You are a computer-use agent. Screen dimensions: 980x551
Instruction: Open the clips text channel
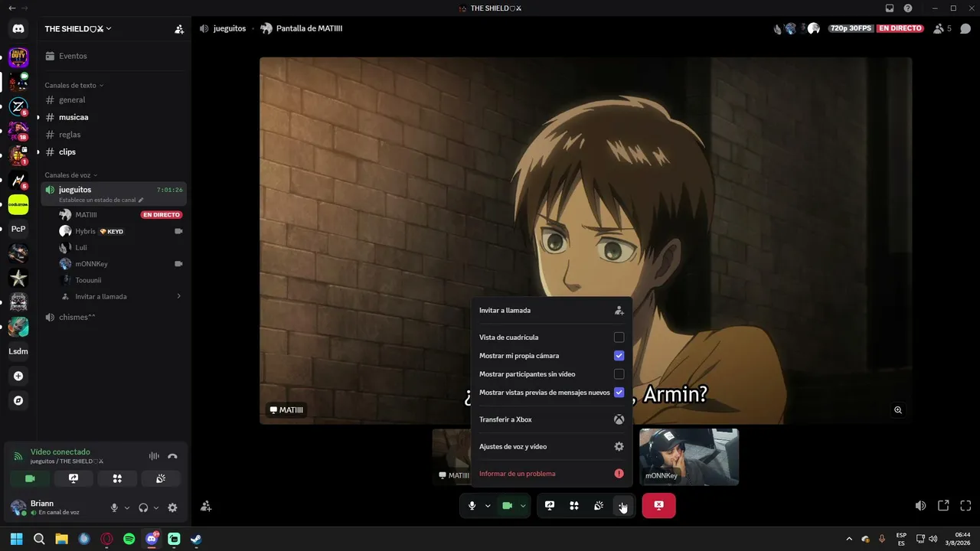(x=114, y=152)
